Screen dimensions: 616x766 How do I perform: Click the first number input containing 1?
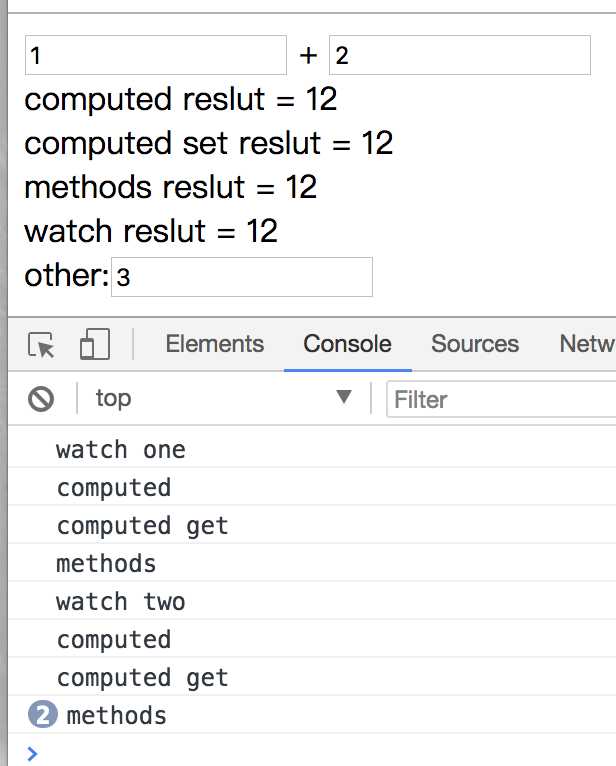[156, 55]
